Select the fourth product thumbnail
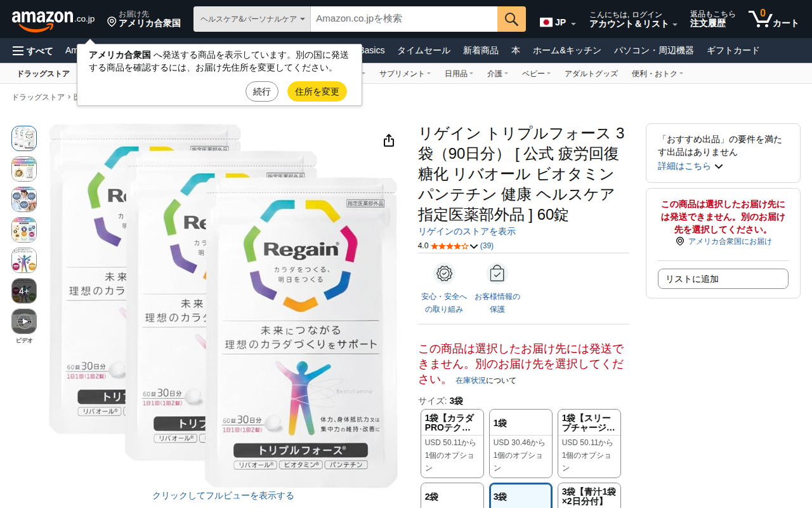 point(24,230)
